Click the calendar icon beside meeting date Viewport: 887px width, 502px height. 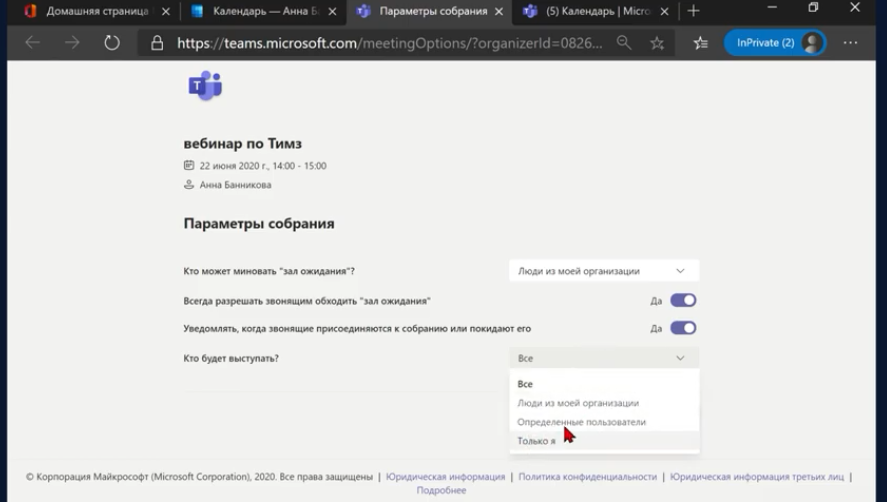click(x=189, y=165)
